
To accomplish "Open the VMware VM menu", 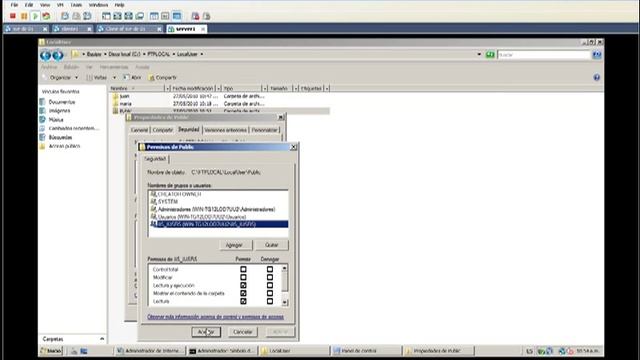I will click(x=60, y=5).
